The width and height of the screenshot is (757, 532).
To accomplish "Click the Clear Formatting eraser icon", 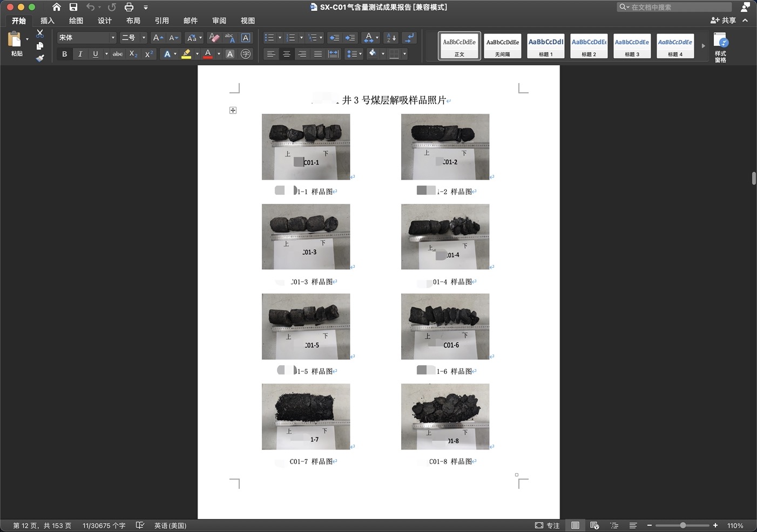I will click(214, 38).
